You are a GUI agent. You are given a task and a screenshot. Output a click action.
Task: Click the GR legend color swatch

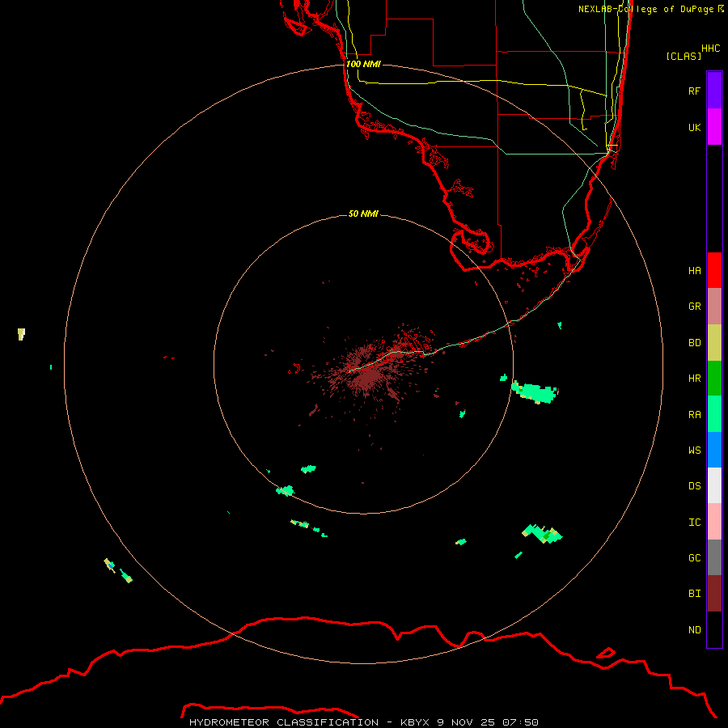[714, 307]
